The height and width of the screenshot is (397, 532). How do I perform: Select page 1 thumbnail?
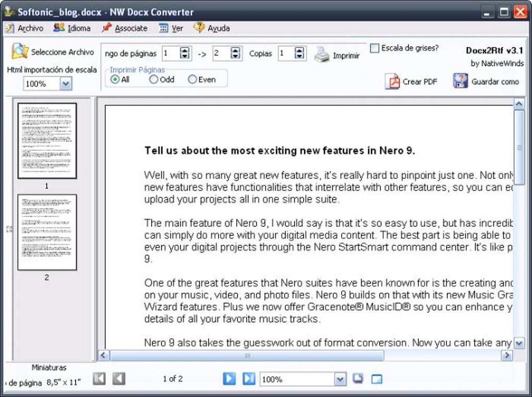(x=47, y=141)
